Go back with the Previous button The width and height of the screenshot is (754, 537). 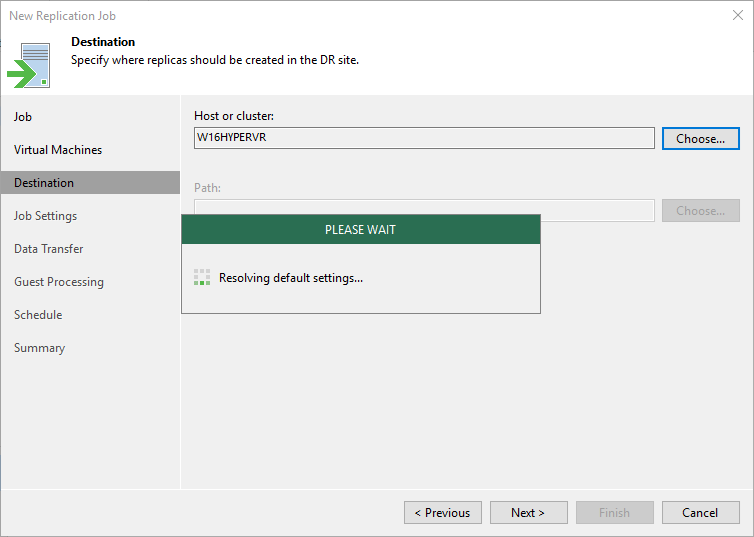coord(443,512)
